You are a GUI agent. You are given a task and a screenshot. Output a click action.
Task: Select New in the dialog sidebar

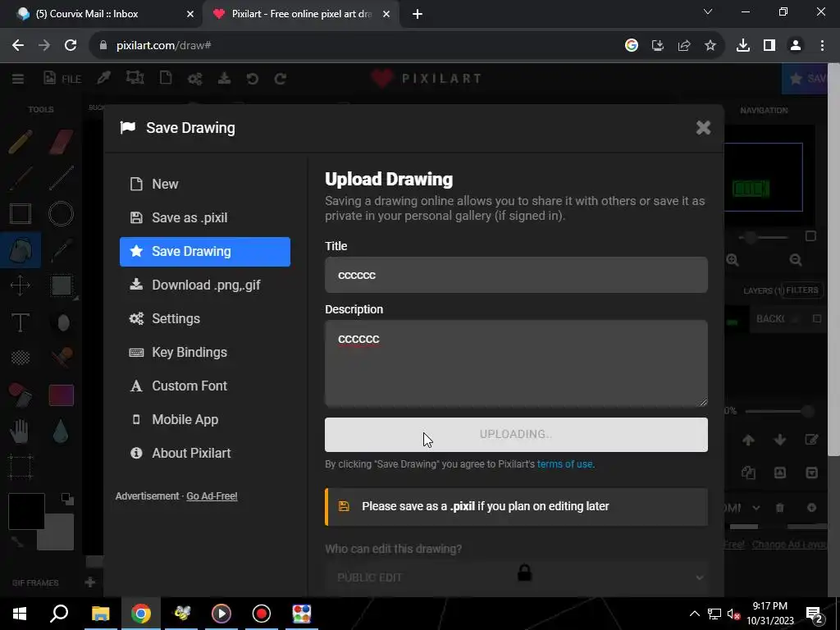tap(204, 184)
